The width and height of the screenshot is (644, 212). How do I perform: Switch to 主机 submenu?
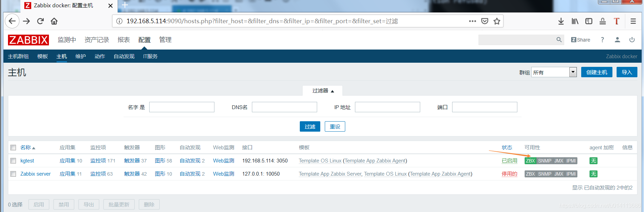62,56
